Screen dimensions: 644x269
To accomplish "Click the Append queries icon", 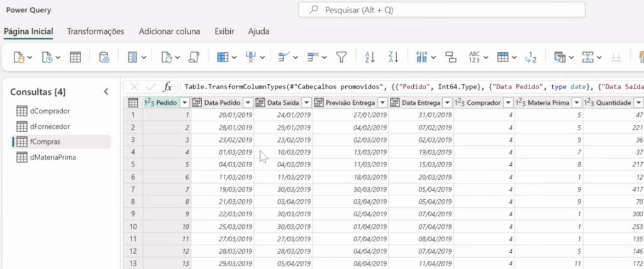I will pyautogui.click(x=588, y=57).
